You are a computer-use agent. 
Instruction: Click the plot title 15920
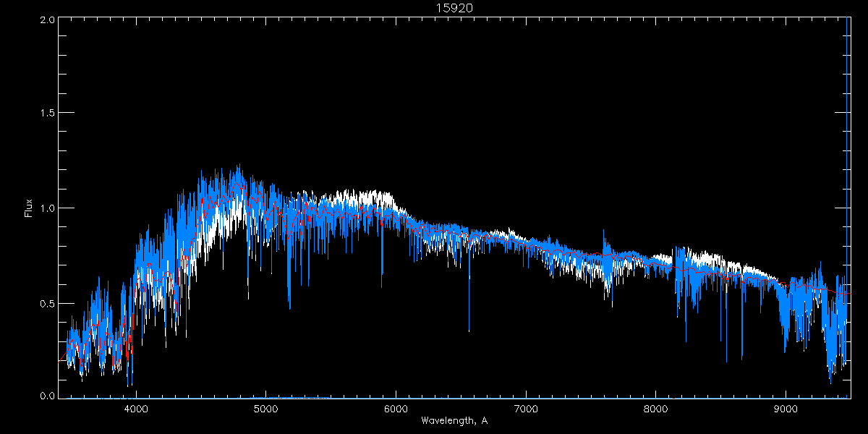(454, 8)
